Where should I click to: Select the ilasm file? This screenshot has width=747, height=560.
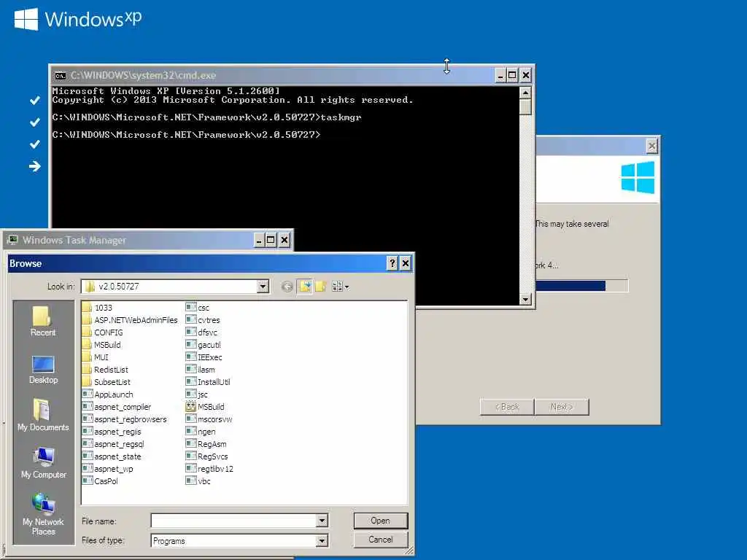(x=200, y=370)
